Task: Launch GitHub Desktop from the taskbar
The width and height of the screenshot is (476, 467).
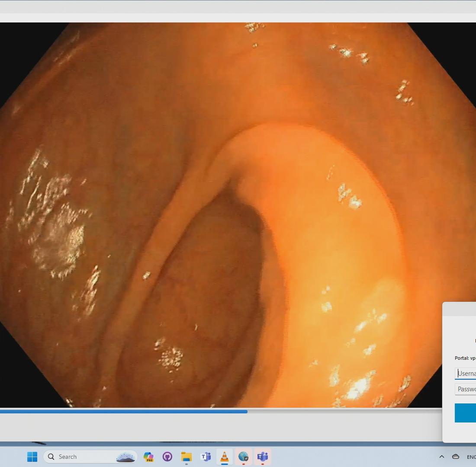Action: point(167,456)
